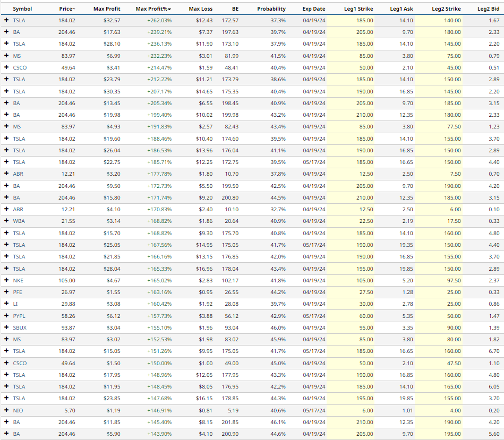Select the 5.60 Leg2 Bid cell
Screen dimensions: 504x440
coord(494,434)
